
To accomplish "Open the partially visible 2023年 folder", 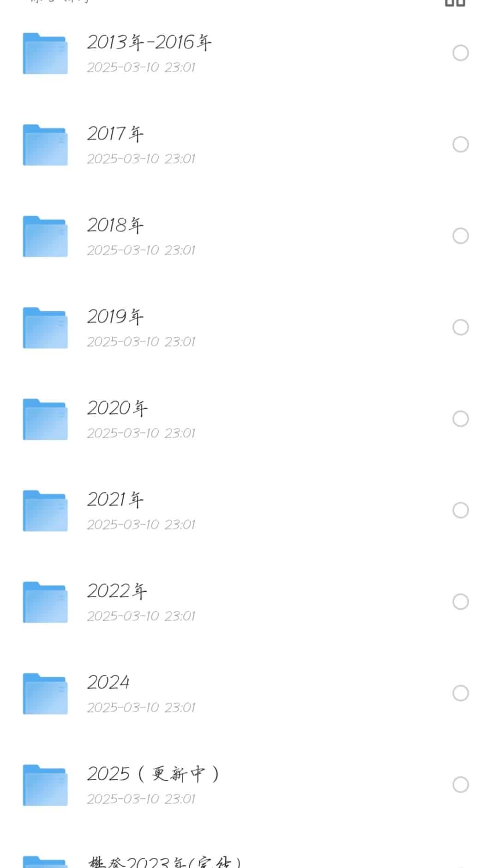I will (x=164, y=862).
